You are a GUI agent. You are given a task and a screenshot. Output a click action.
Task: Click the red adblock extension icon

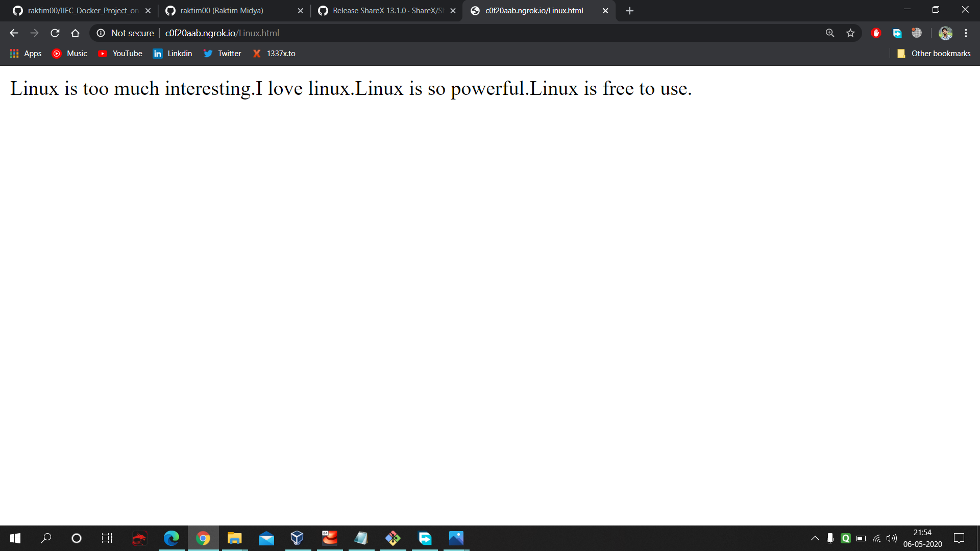876,33
